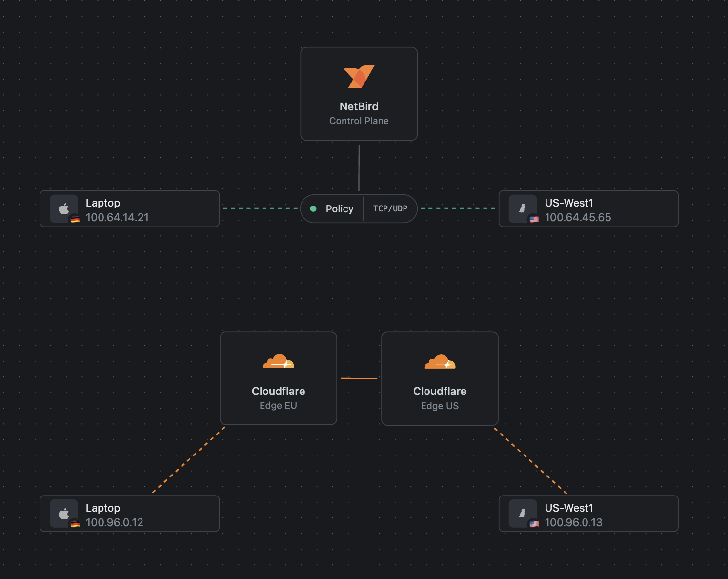This screenshot has height=579, width=728.
Task: Toggle the US flag indicator on lower US-West1
Action: coord(534,525)
